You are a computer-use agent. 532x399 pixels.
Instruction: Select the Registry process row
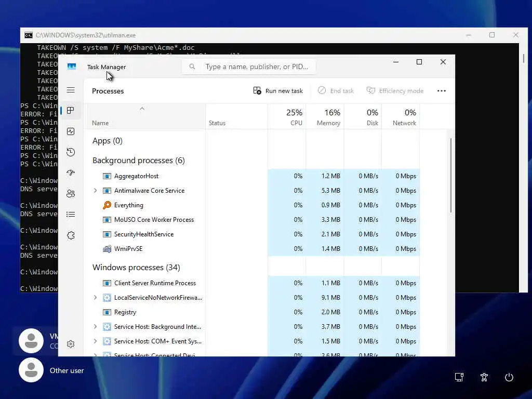click(x=252, y=312)
